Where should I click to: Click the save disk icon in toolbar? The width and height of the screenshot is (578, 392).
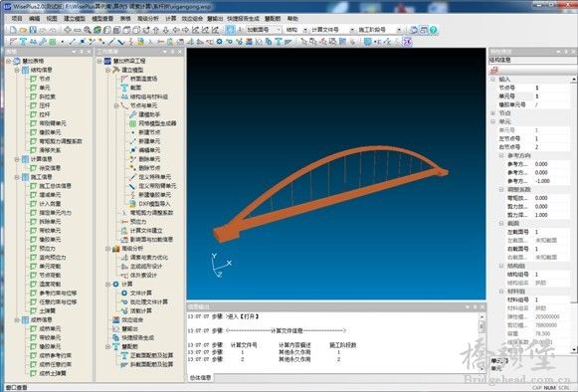click(x=33, y=30)
